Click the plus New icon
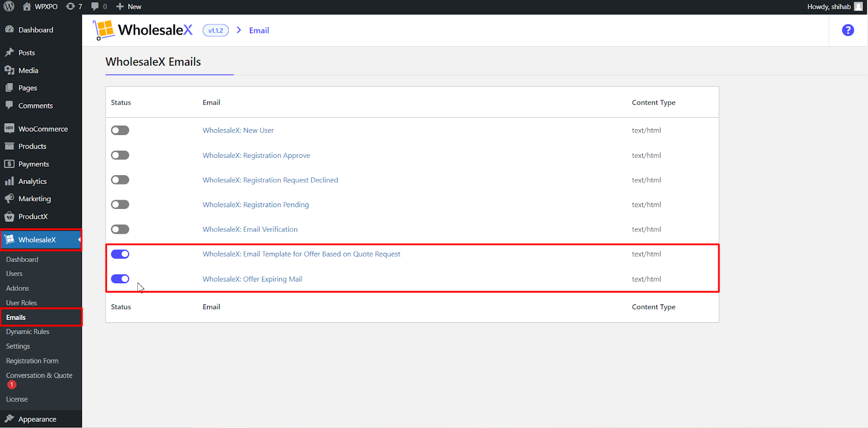 click(x=120, y=7)
